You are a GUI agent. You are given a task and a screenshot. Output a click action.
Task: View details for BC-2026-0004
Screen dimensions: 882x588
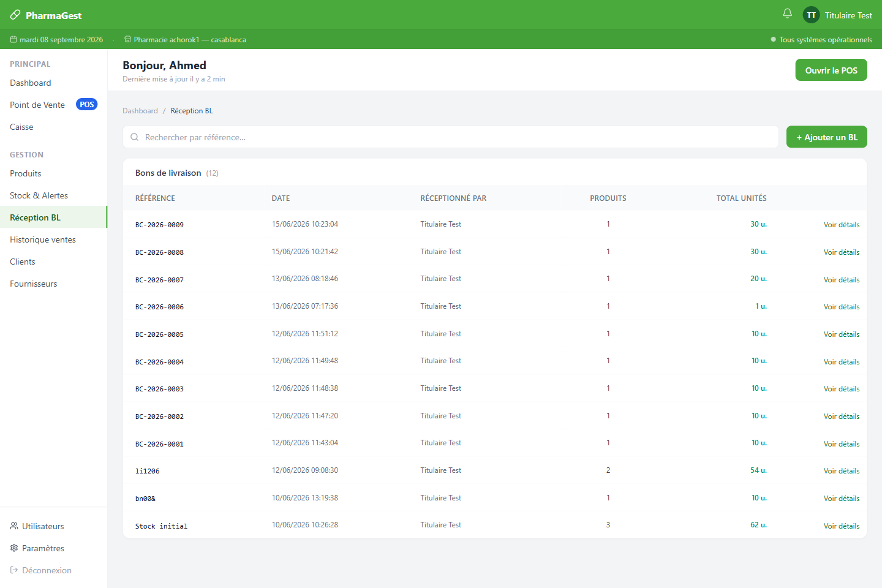842,362
